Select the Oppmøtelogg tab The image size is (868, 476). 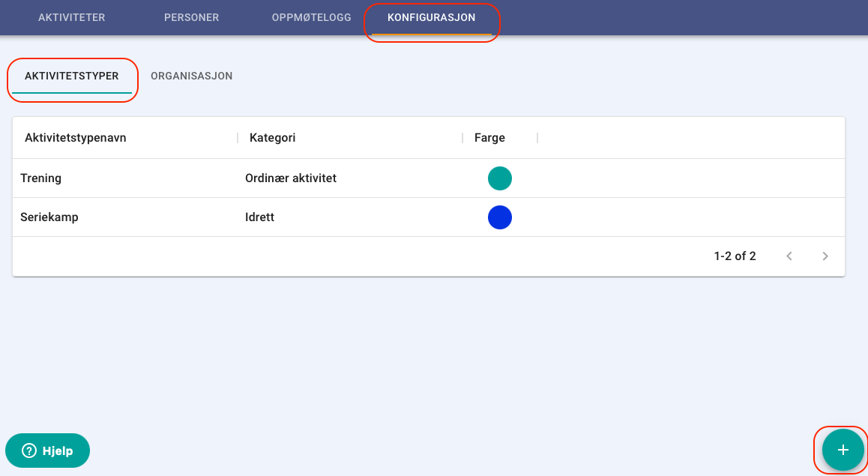pos(311,18)
